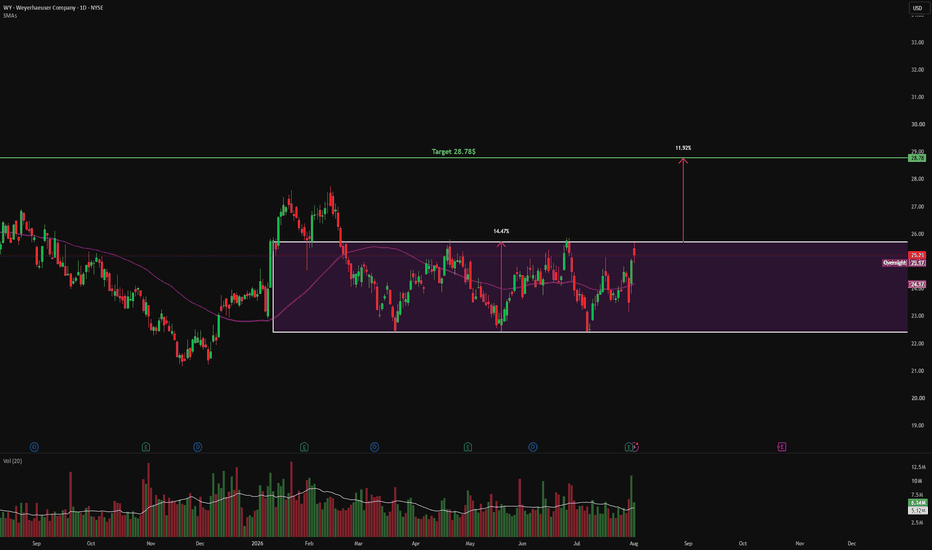Click the green 6.14M volume tag
This screenshot has width=932, height=550.
coord(917,503)
